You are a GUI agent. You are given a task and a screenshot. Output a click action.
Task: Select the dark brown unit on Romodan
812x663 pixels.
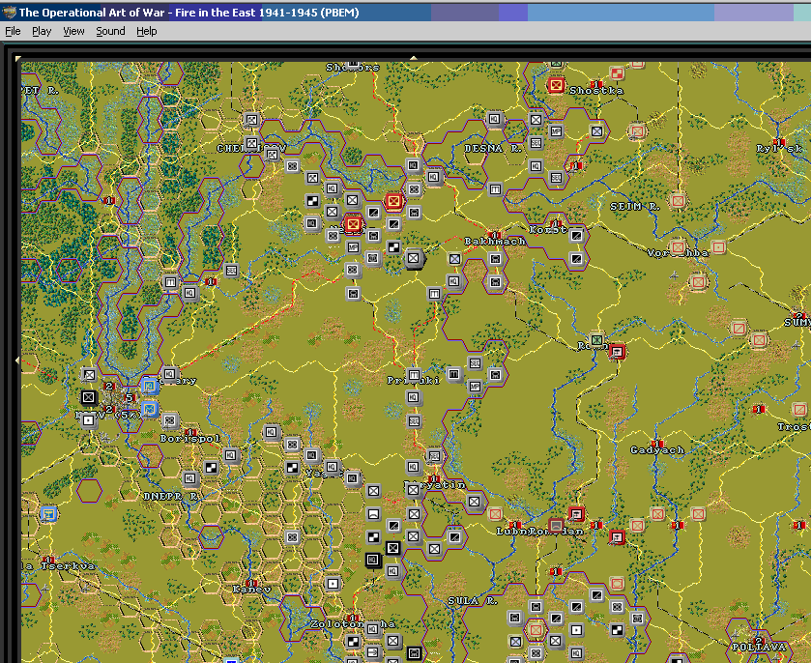(x=556, y=526)
